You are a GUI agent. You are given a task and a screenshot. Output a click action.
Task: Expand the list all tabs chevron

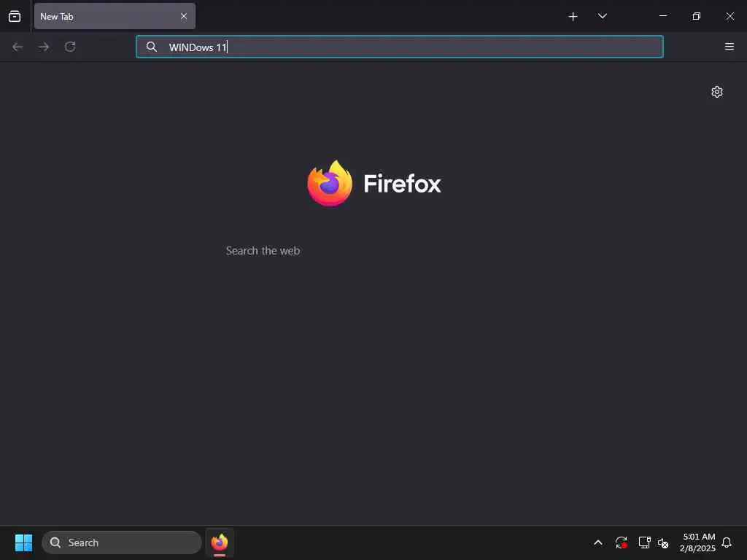tap(602, 16)
